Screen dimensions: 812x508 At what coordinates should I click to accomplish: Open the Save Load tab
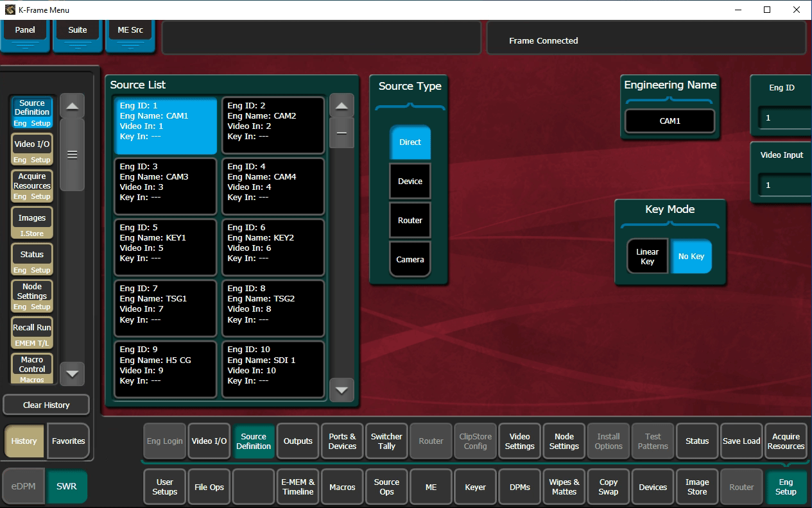[741, 441]
